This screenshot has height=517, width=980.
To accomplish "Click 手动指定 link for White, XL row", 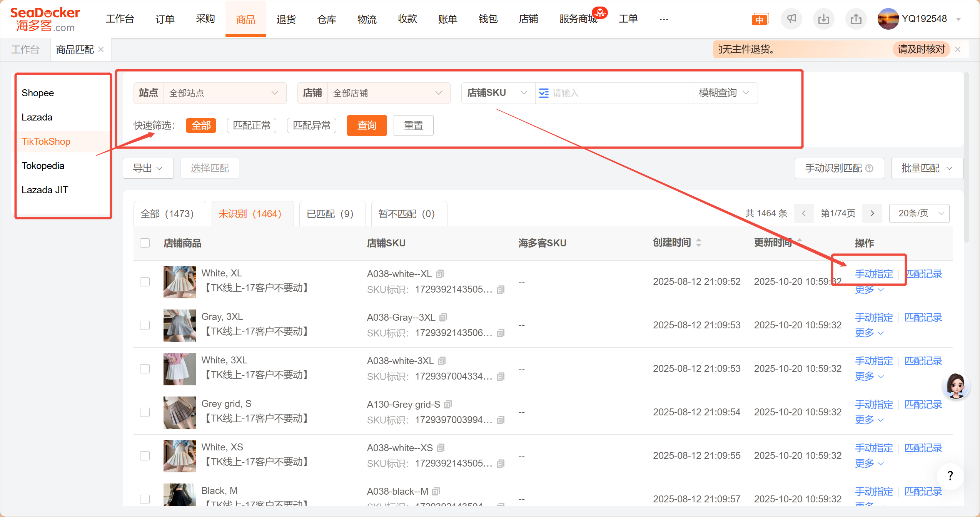I will (873, 274).
